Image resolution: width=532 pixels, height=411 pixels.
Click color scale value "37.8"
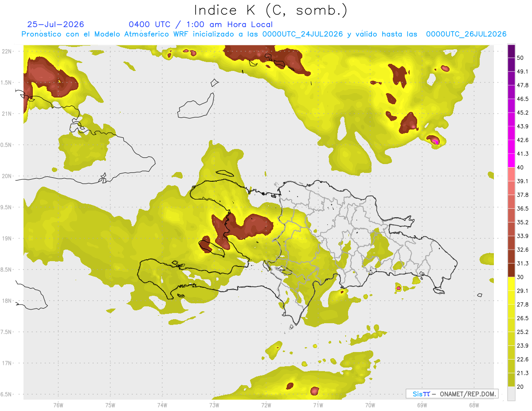523,195
